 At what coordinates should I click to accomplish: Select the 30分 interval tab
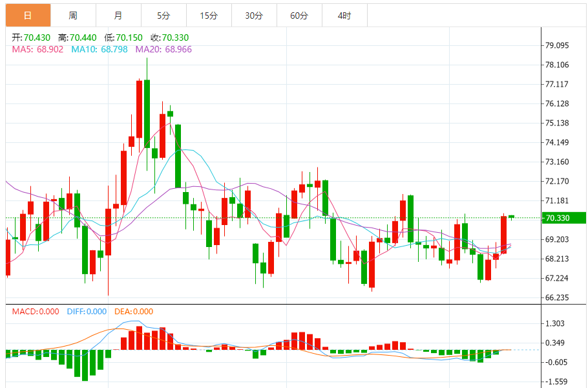[x=254, y=16]
